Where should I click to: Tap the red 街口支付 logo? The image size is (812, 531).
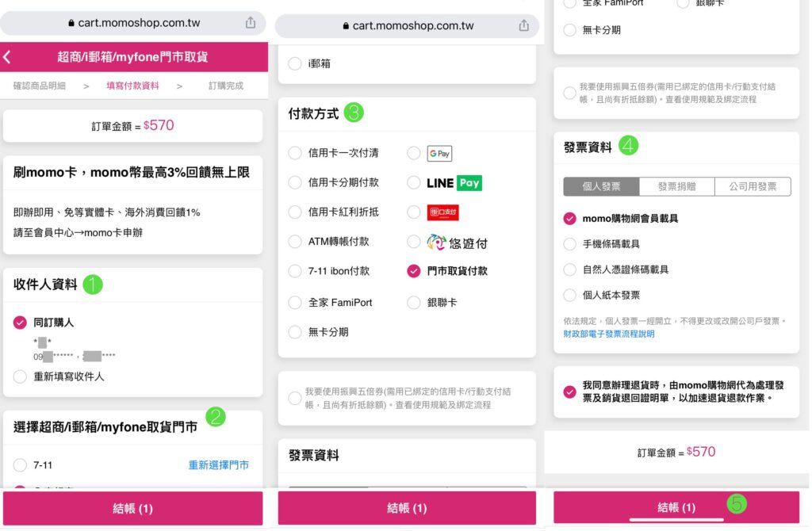pos(442,212)
